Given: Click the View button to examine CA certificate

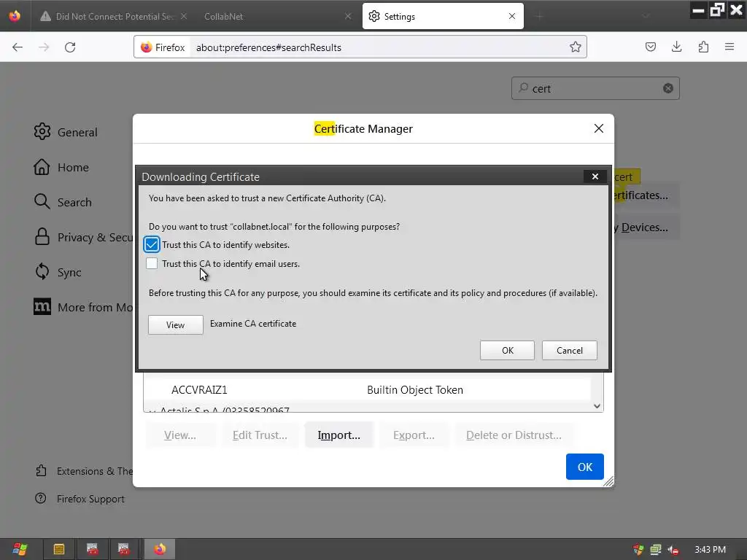Looking at the screenshot, I should (175, 324).
